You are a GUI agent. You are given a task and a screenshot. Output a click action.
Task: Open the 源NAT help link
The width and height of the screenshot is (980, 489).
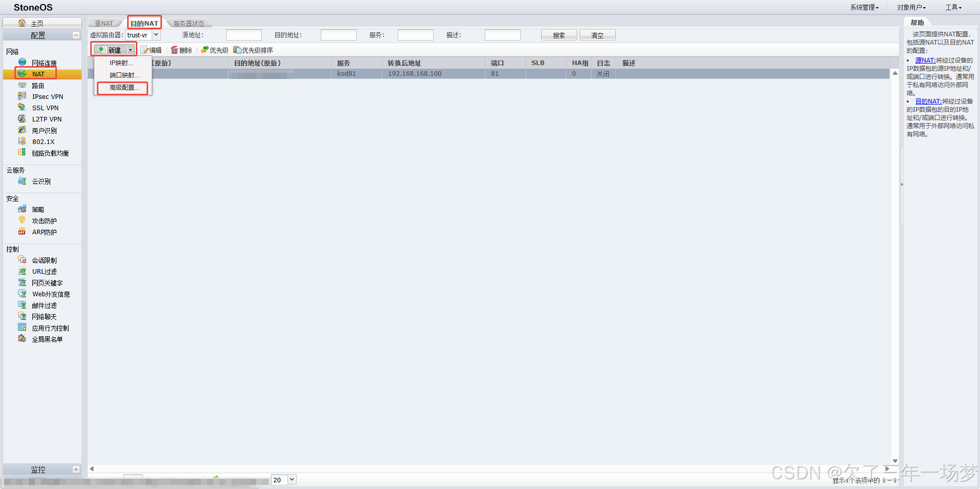point(925,60)
